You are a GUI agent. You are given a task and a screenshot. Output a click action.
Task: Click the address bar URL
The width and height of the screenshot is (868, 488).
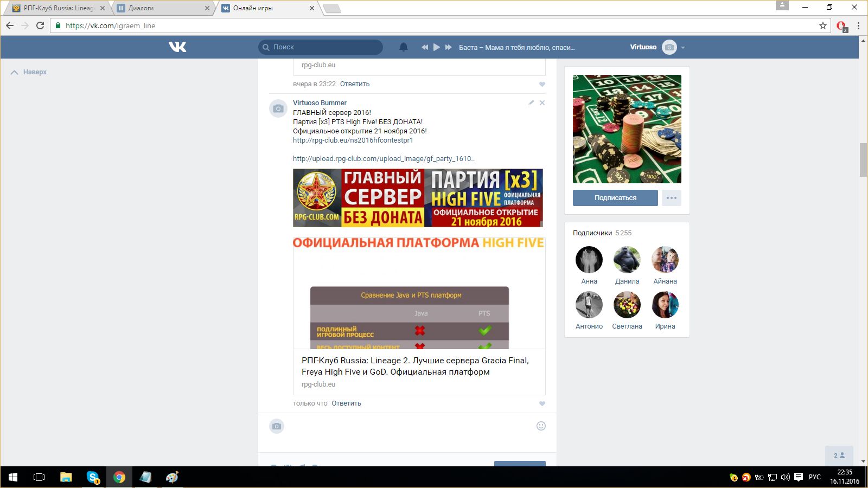[x=111, y=25]
